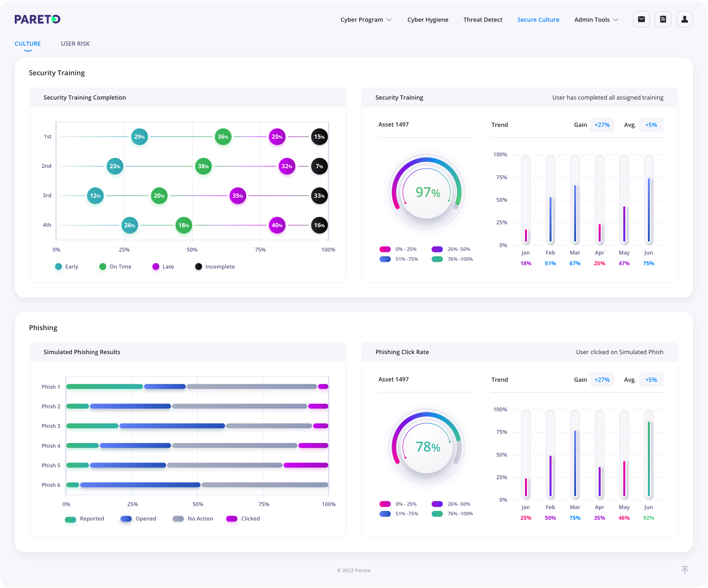Viewport: 708px width, 588px height.
Task: Click the 78% Phishing Click Rate gauge
Action: coord(426,447)
